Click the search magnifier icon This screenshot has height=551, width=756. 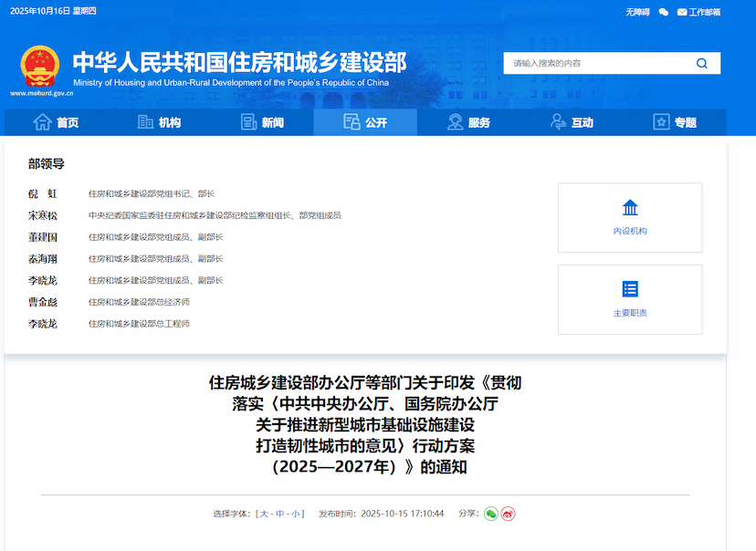(701, 63)
